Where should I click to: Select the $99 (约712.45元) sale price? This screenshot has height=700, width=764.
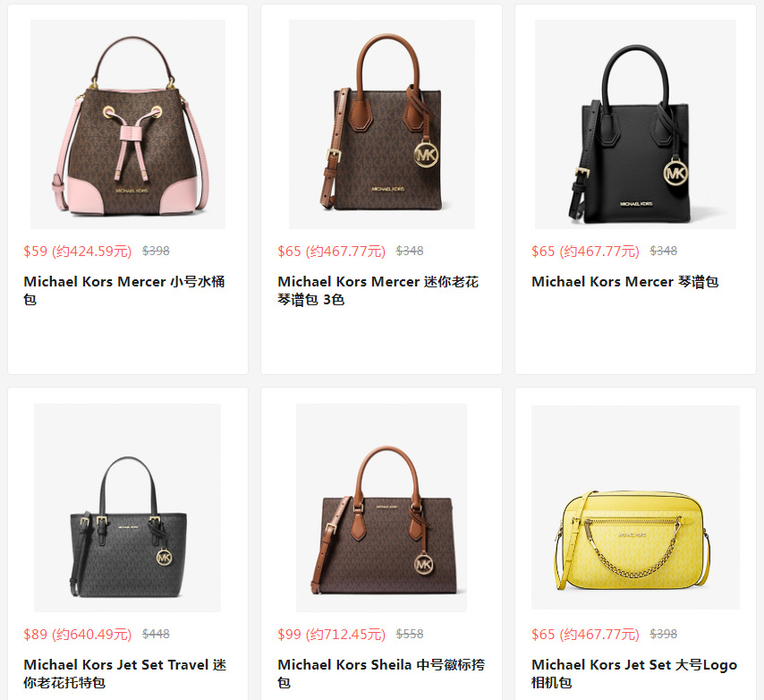tap(332, 635)
